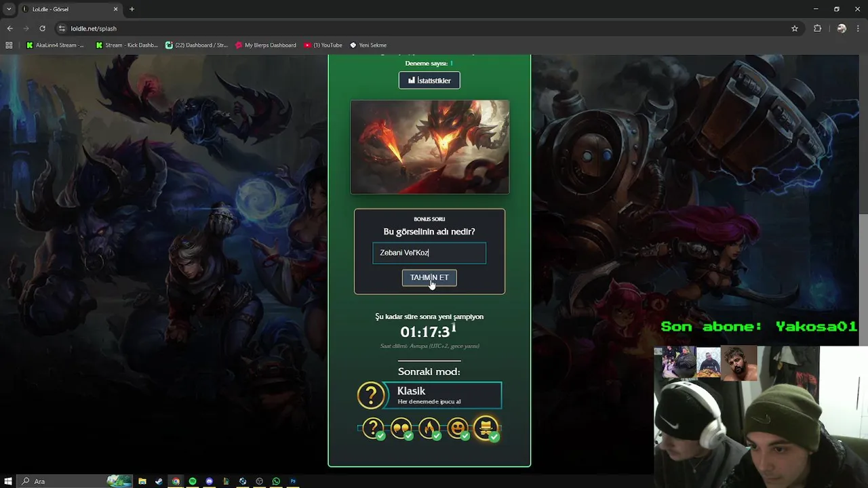
Task: Open Discord from the taskbar
Action: coord(209,481)
